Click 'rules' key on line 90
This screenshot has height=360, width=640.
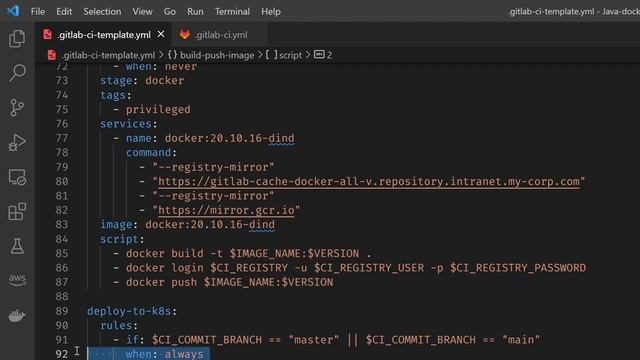coord(116,326)
